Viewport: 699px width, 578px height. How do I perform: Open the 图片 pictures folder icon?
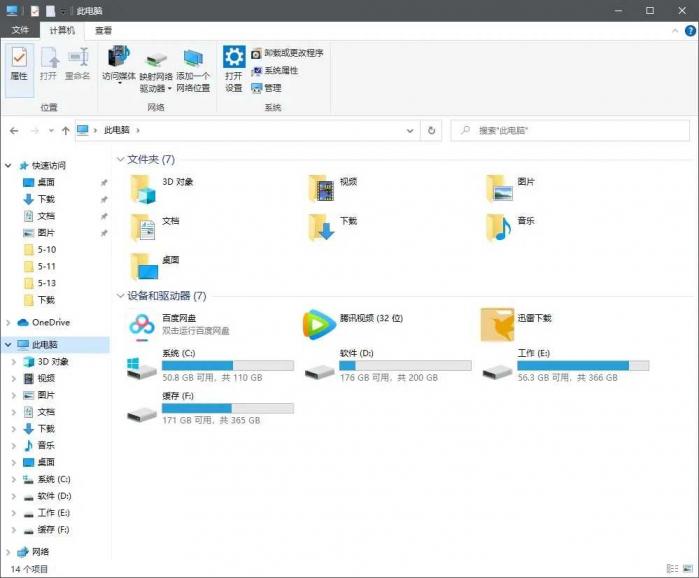coord(499,189)
